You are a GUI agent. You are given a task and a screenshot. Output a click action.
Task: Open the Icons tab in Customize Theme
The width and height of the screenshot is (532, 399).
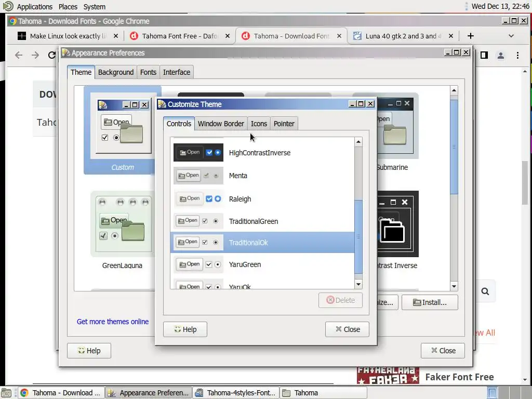click(x=259, y=124)
